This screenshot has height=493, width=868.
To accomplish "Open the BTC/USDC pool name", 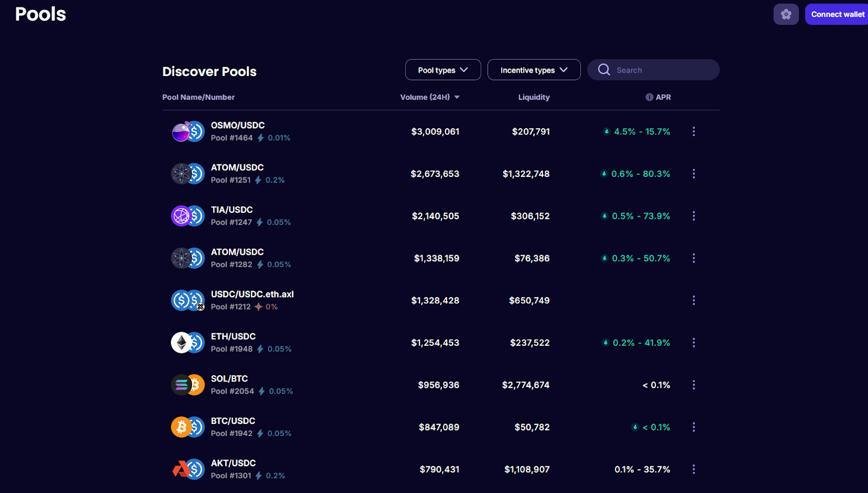I will click(x=233, y=421).
